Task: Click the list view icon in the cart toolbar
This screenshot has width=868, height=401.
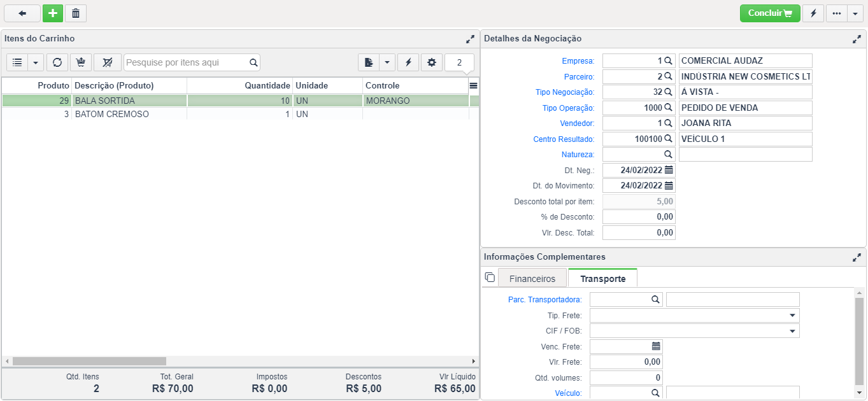Action: coord(17,62)
